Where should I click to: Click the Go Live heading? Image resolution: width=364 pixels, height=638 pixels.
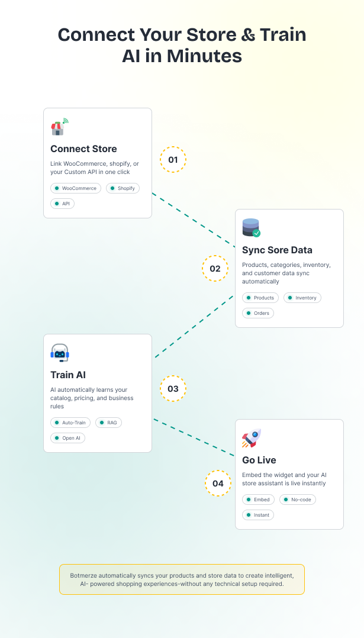click(259, 460)
